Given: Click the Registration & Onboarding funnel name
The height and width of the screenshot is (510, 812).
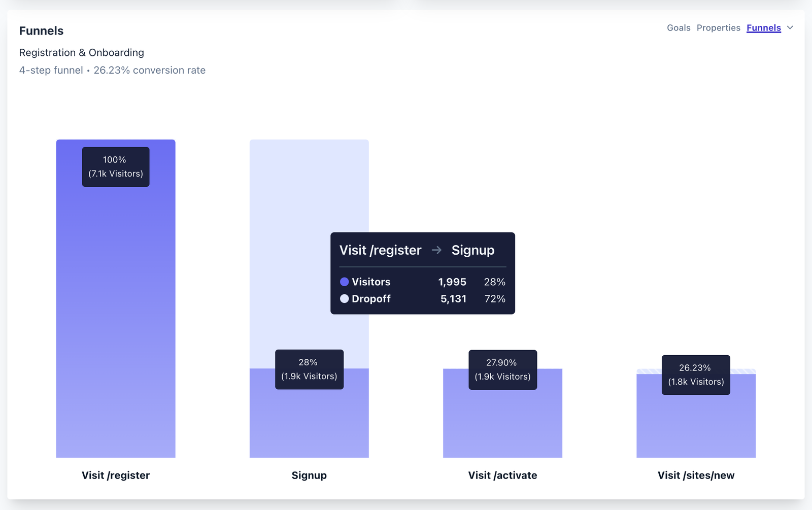Looking at the screenshot, I should click(x=81, y=52).
